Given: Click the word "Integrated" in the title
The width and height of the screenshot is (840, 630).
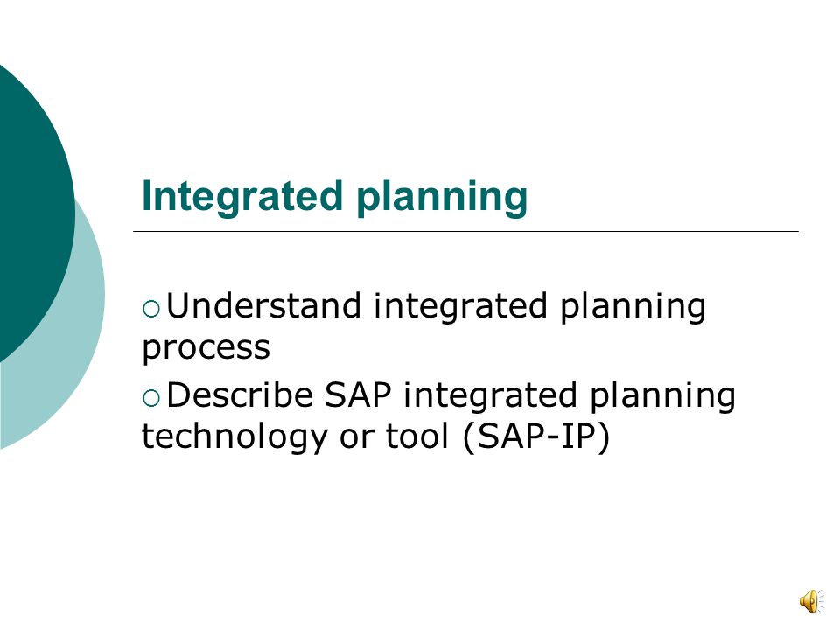Looking at the screenshot, I should [x=242, y=198].
